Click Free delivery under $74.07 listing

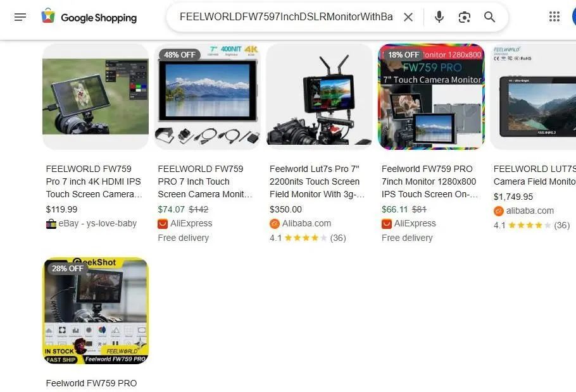[184, 238]
